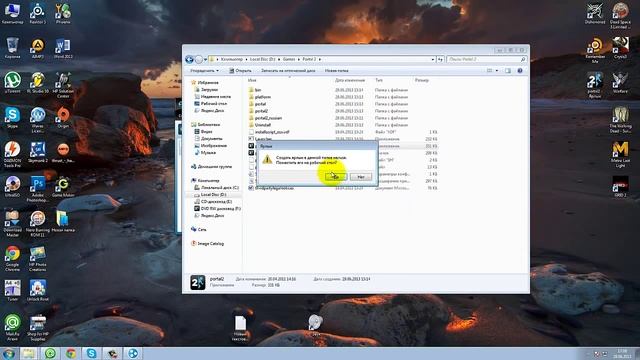This screenshot has width=640, height=360.
Task: Click the Да button in the shortcut dialog
Action: tap(336, 177)
